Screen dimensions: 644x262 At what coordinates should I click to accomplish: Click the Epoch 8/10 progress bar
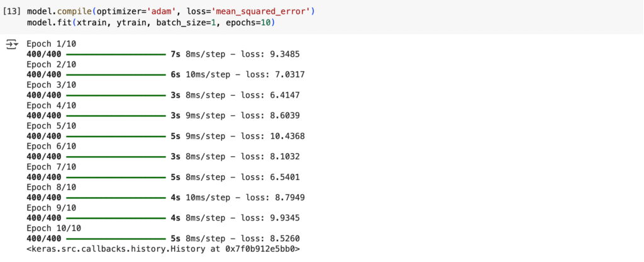tap(116, 198)
